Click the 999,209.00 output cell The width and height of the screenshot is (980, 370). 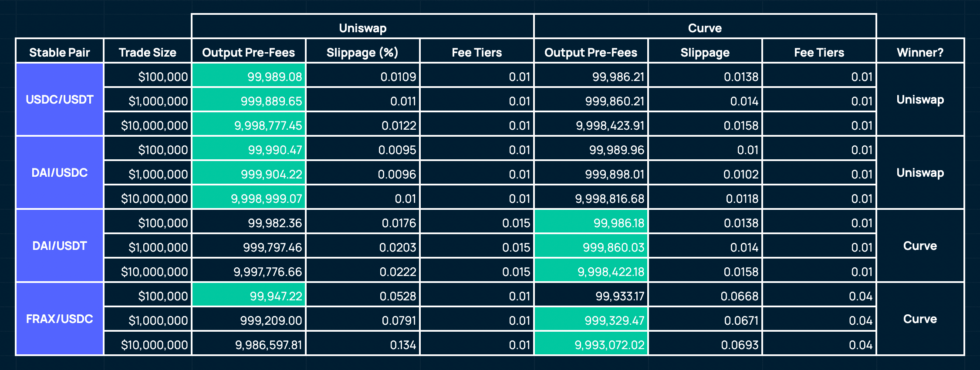[249, 320]
